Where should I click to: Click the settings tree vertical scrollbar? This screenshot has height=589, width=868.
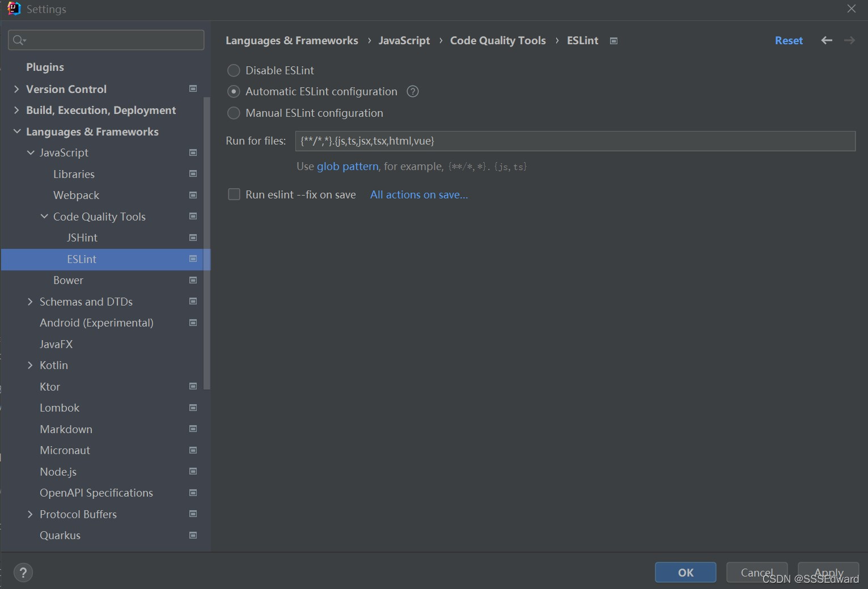206,243
